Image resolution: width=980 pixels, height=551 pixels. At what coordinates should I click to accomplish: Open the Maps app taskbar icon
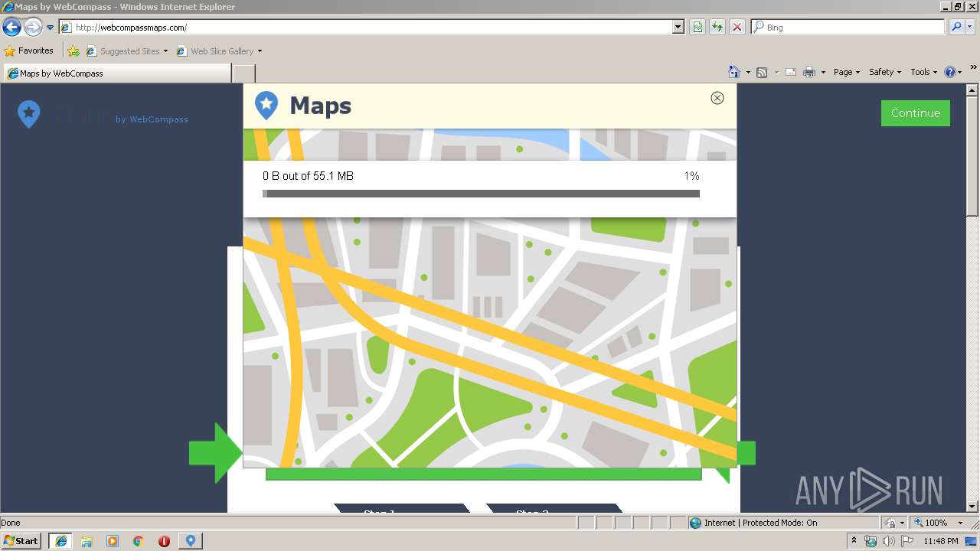[x=191, y=541]
